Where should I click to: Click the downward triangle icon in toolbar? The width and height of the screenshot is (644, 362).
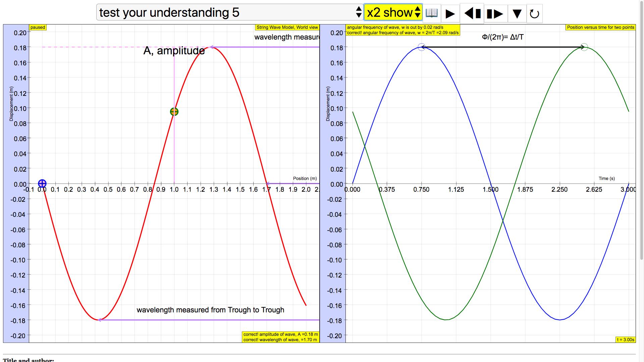(517, 14)
